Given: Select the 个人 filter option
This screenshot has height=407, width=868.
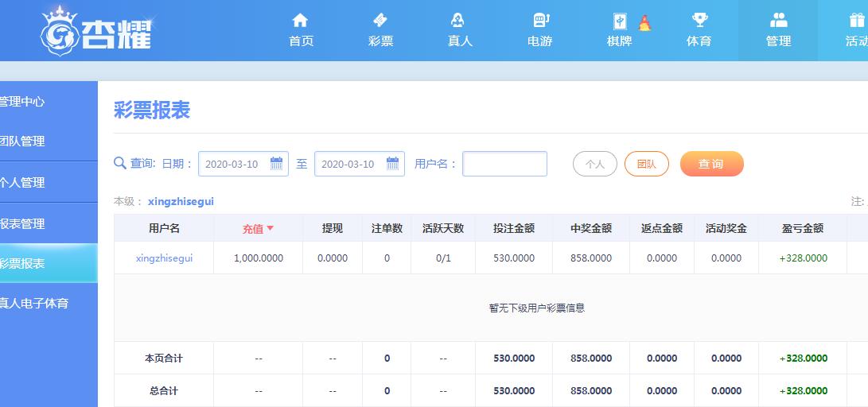Looking at the screenshot, I should click(594, 164).
